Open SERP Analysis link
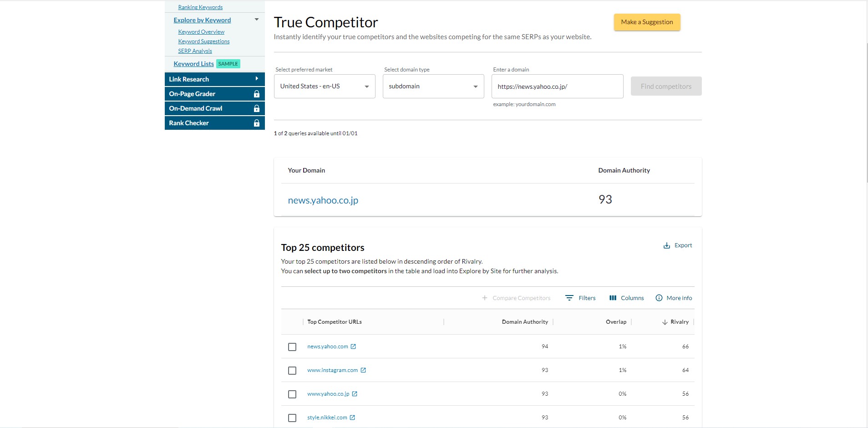Screen dimensions: 868x428 tap(195, 51)
